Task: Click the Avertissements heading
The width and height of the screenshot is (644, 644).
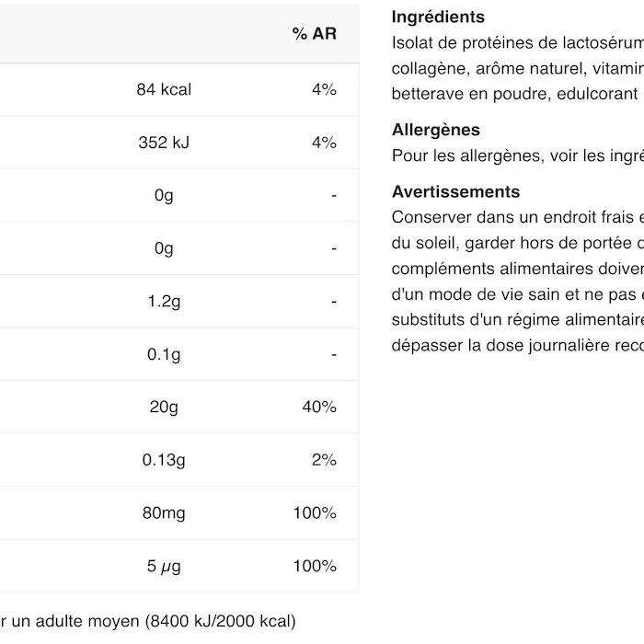Action: [x=455, y=191]
